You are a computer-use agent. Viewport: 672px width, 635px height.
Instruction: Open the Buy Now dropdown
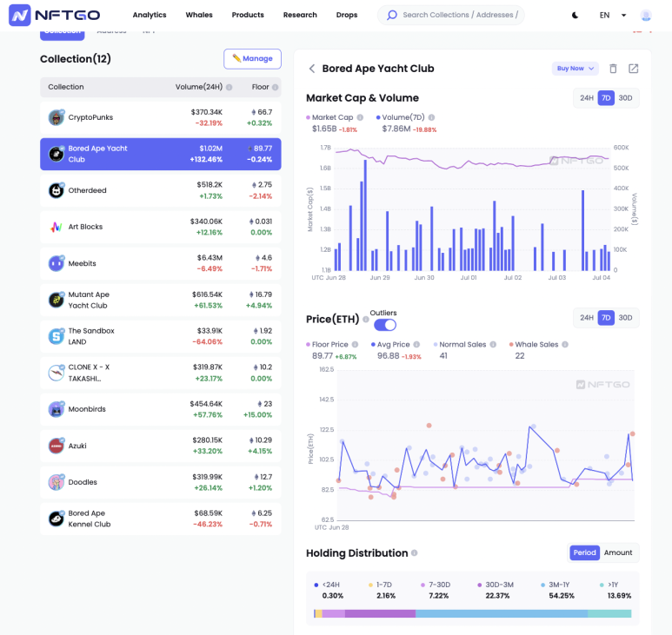click(x=576, y=69)
